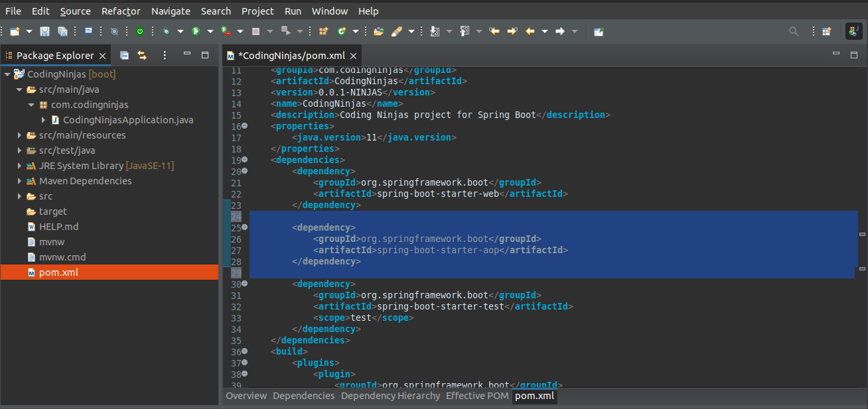Launch Debug mode from the toolbar
The width and height of the screenshot is (868, 409).
(166, 31)
